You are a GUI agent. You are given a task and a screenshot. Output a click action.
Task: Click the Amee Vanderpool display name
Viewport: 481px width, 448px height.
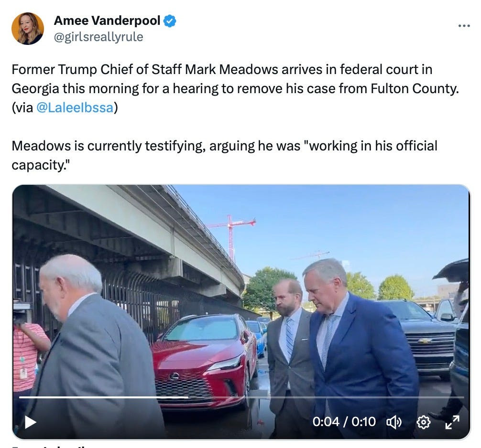[107, 21]
